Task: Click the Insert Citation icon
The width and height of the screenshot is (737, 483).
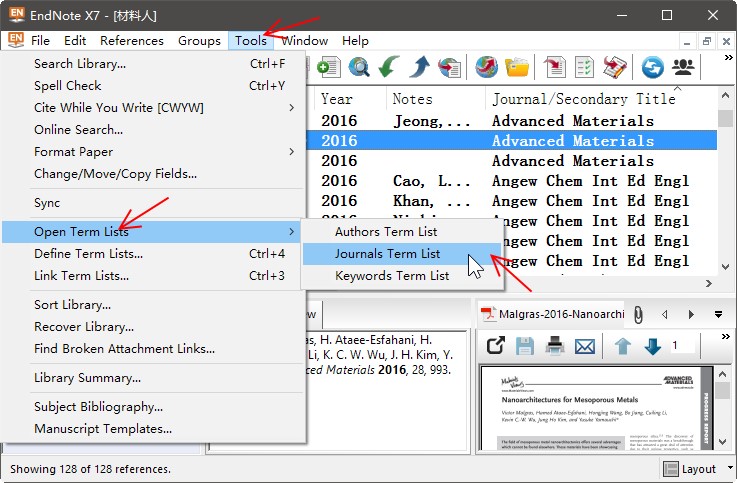Action: pos(555,67)
